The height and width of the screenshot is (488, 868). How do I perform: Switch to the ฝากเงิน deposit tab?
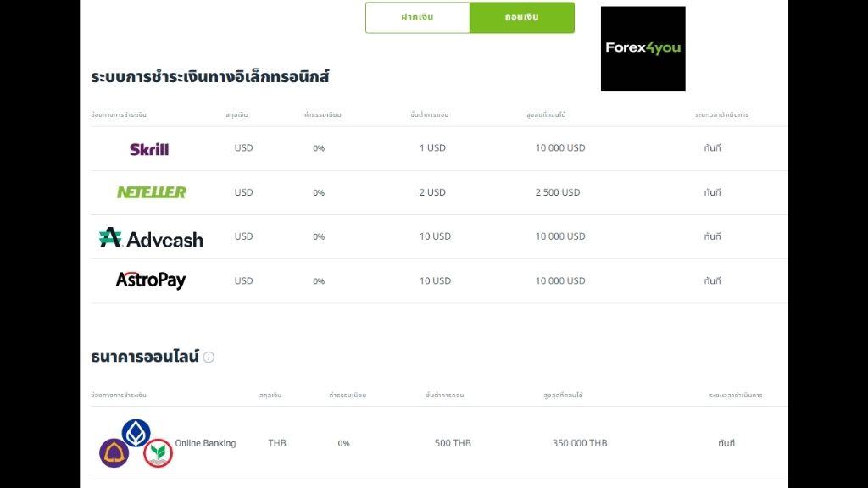tap(417, 18)
